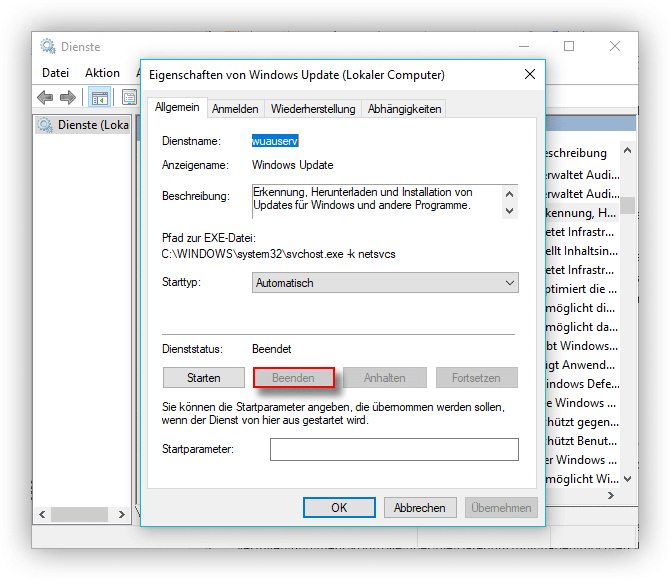Click the Beschreibung column header

576,153
